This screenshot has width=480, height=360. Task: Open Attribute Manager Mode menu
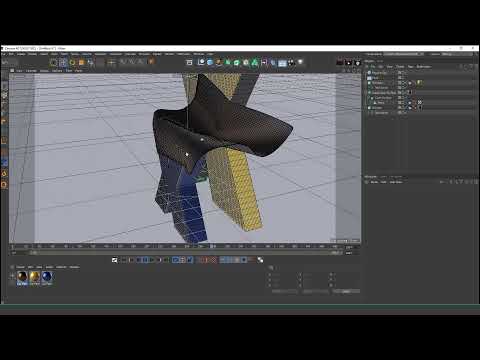point(374,182)
